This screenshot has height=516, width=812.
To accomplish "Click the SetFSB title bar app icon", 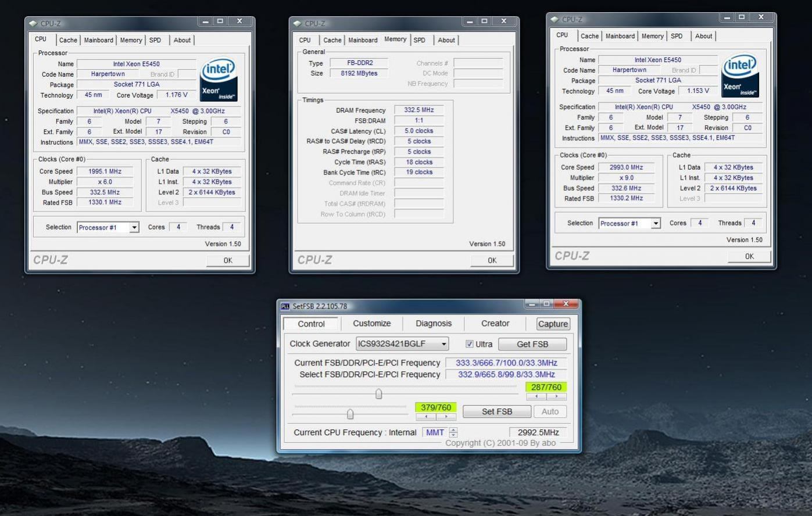I will pos(285,306).
